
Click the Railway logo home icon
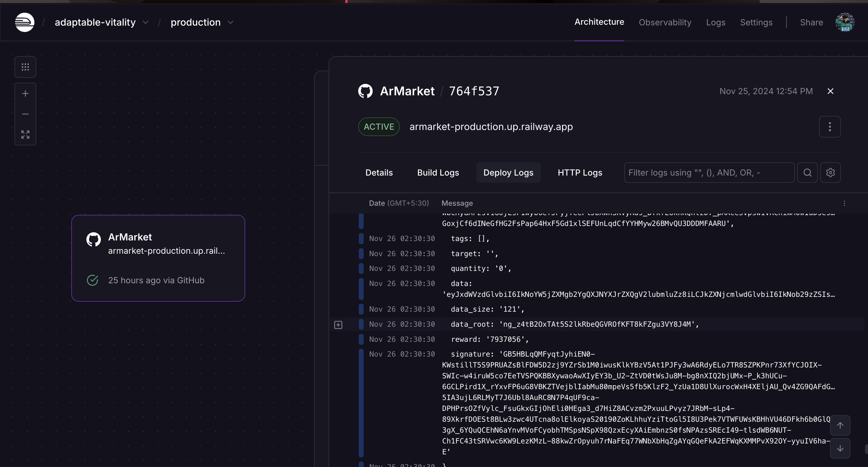point(24,22)
